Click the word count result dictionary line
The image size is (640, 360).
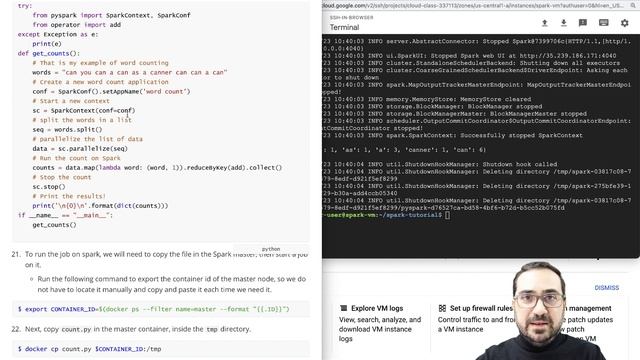tap(405, 150)
